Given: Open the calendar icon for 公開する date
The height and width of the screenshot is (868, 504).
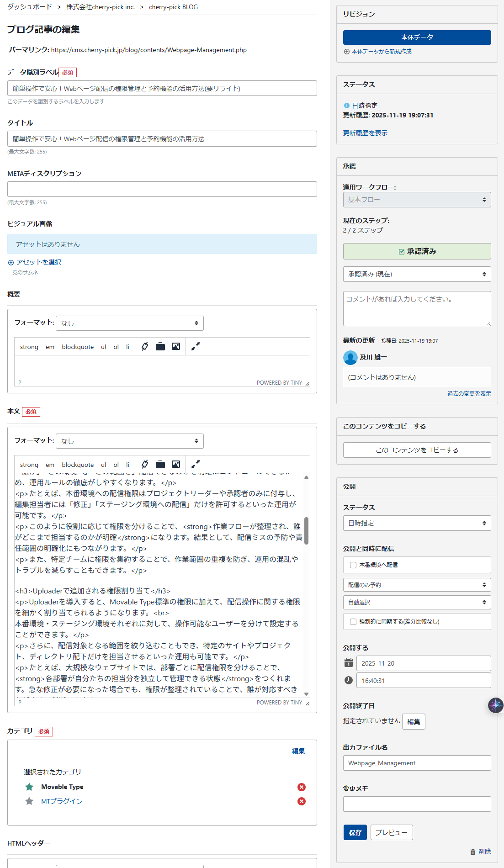Looking at the screenshot, I should tap(349, 663).
